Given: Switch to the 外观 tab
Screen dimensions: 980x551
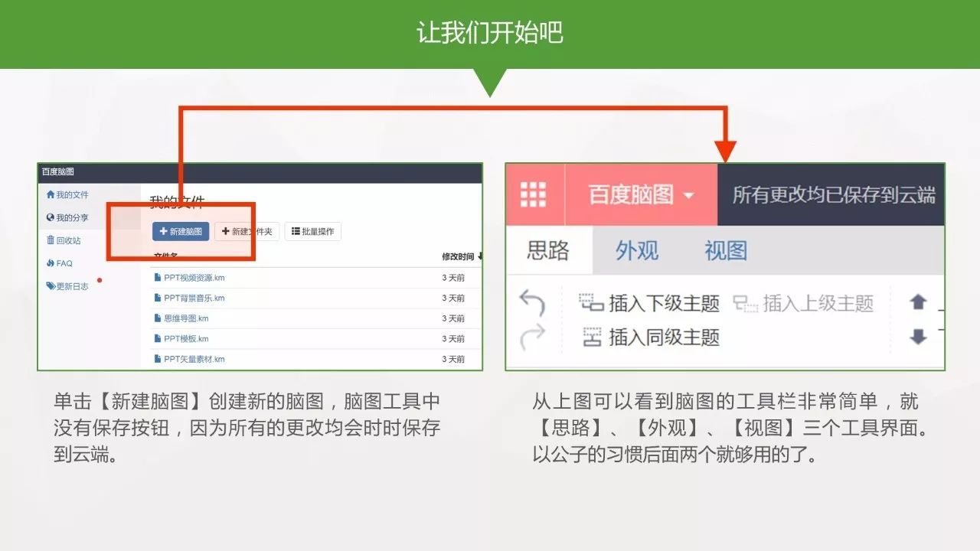Looking at the screenshot, I should pos(637,251).
